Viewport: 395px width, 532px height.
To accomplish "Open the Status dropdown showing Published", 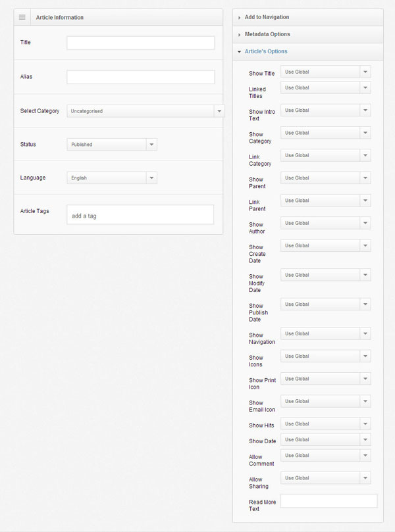I will pos(112,145).
